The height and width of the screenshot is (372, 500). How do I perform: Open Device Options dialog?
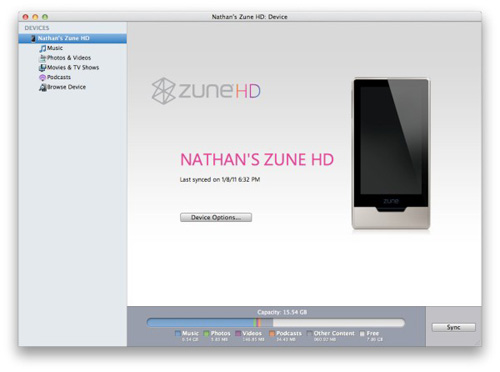tap(216, 217)
